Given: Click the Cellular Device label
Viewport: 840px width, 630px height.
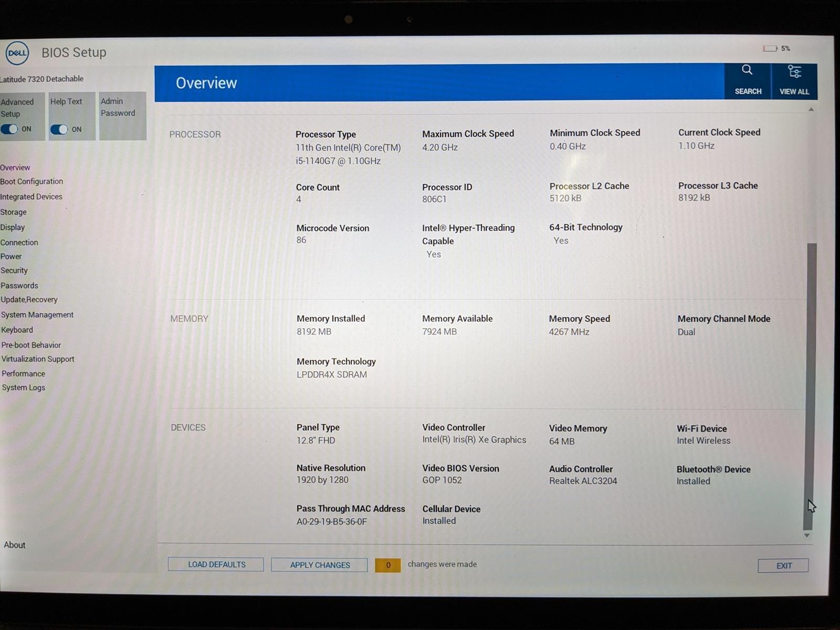Looking at the screenshot, I should tap(451, 509).
